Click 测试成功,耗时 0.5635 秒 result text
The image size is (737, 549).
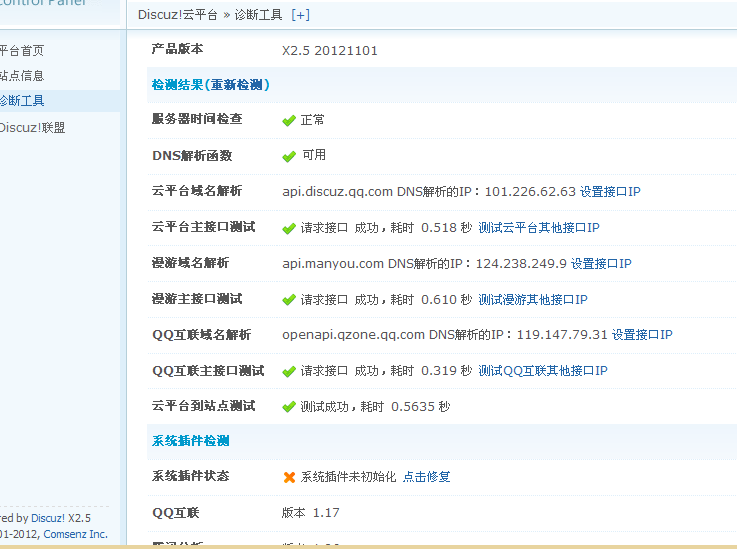pyautogui.click(x=375, y=407)
